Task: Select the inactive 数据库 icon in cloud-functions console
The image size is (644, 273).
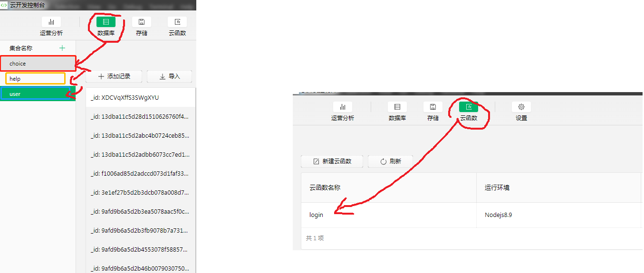Action: pos(397,107)
